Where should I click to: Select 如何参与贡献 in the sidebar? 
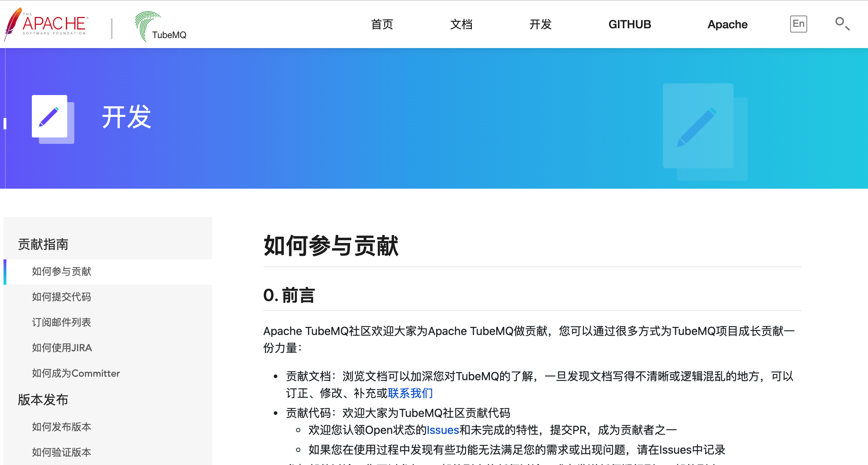[x=62, y=271]
